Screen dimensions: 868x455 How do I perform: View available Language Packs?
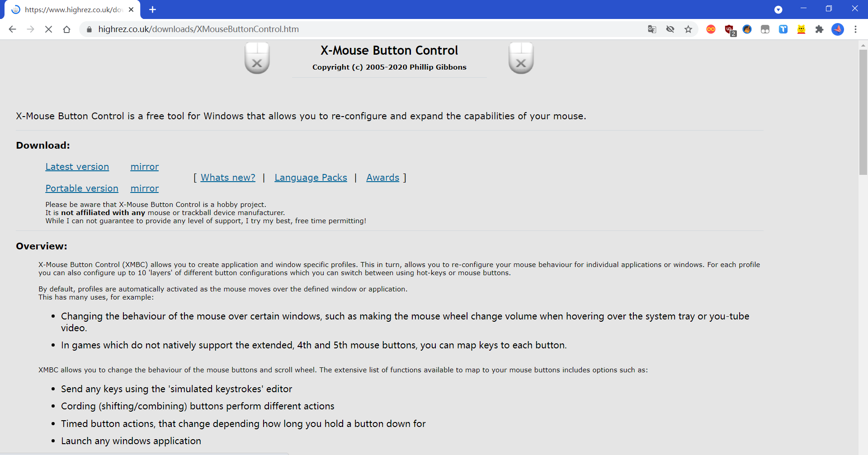[x=311, y=178]
